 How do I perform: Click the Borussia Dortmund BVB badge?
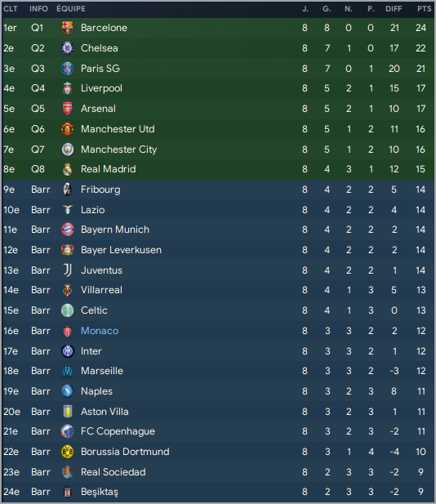pos(67,452)
